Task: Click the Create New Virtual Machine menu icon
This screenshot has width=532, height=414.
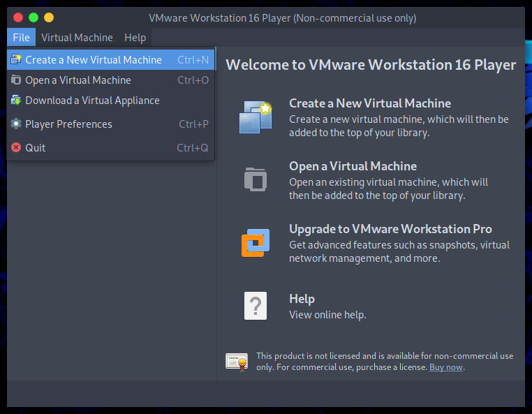Action: coord(16,59)
